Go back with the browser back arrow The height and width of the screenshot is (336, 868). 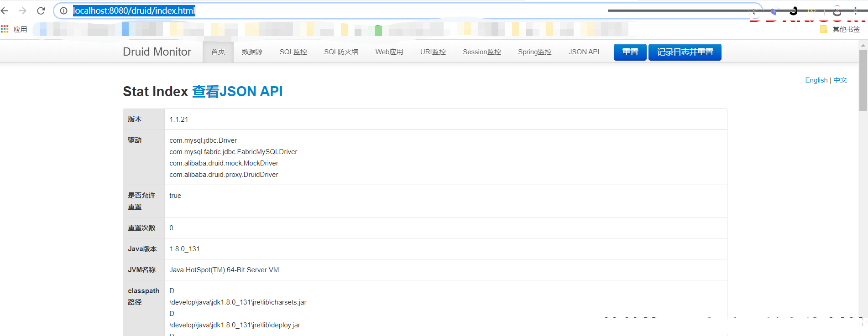[5, 10]
